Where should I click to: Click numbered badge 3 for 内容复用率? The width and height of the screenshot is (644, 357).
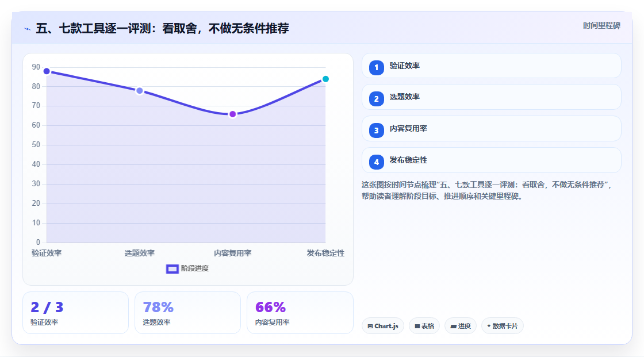376,130
